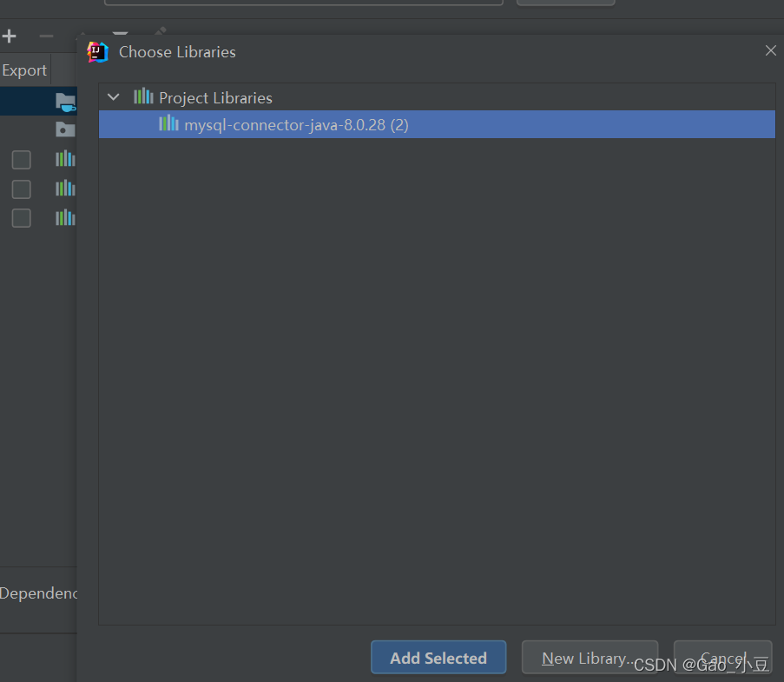Select the JDK folder icon row in background

65,102
